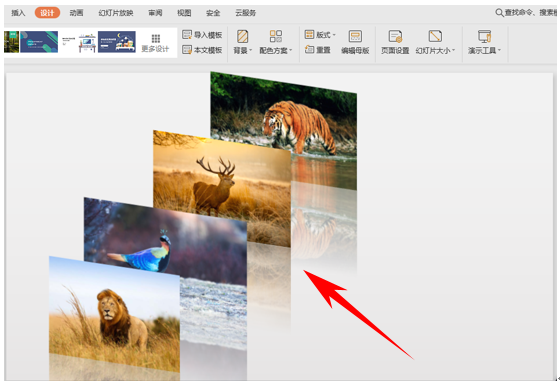Click the search magnifier icon
560x386 pixels.
coord(499,13)
